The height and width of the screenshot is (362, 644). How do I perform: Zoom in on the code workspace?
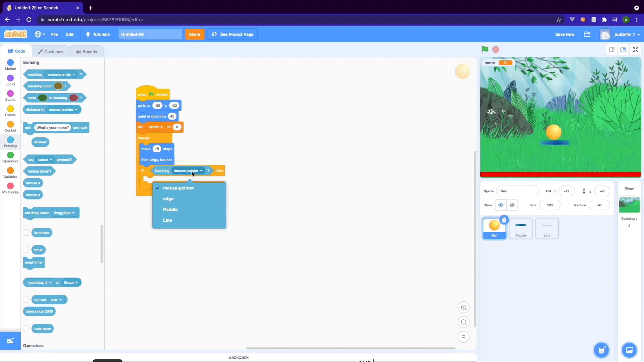click(x=463, y=307)
